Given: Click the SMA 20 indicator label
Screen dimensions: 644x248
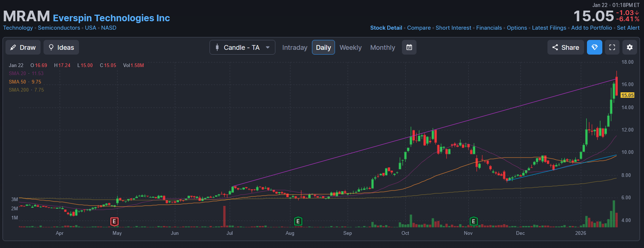Looking at the screenshot, I should [x=17, y=74].
